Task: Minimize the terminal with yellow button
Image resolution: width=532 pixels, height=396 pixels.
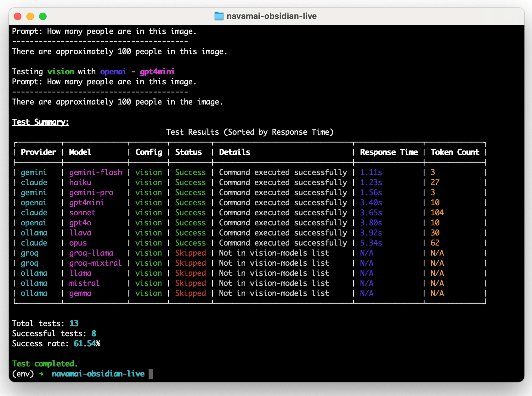Action: [30, 16]
